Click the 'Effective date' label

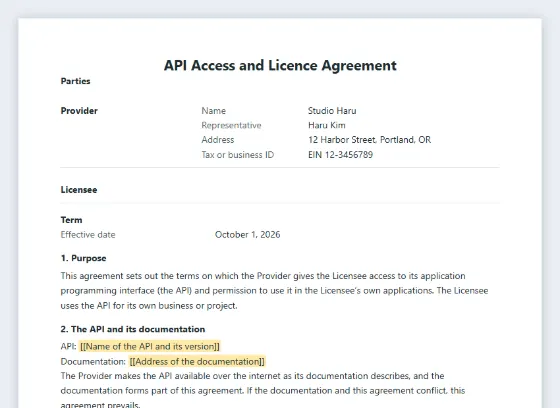click(x=88, y=235)
